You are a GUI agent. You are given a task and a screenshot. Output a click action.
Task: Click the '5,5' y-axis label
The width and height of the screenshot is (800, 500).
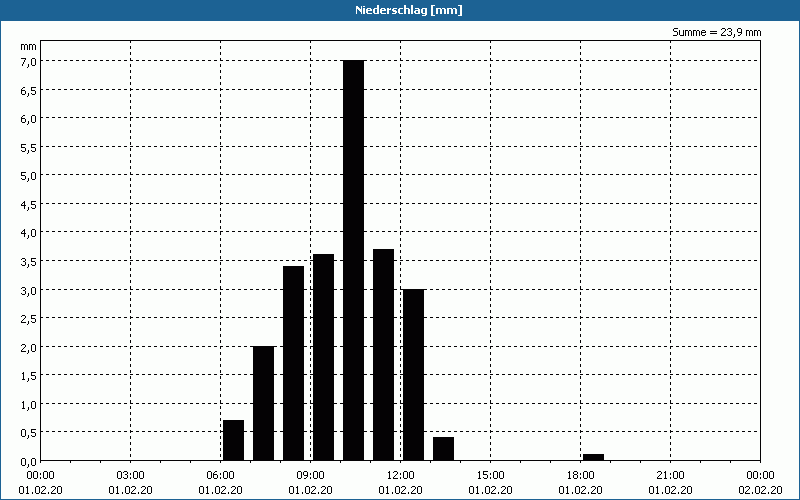click(29, 147)
